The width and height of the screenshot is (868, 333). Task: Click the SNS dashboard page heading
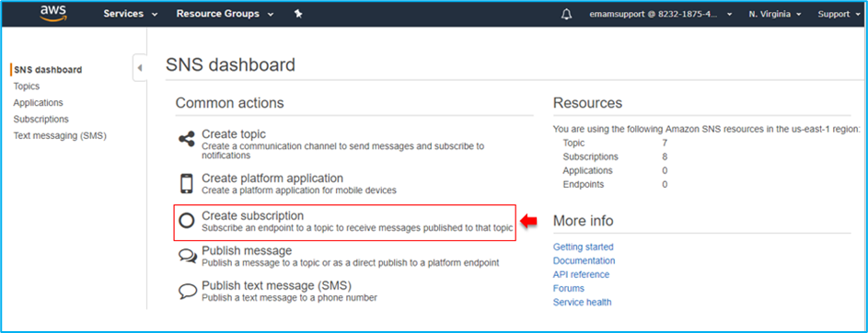pos(230,64)
